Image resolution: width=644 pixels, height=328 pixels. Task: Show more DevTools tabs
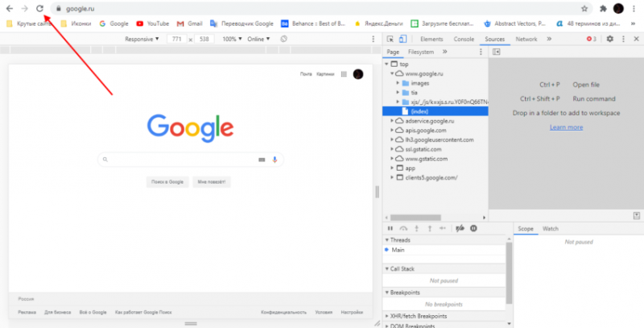(549, 39)
